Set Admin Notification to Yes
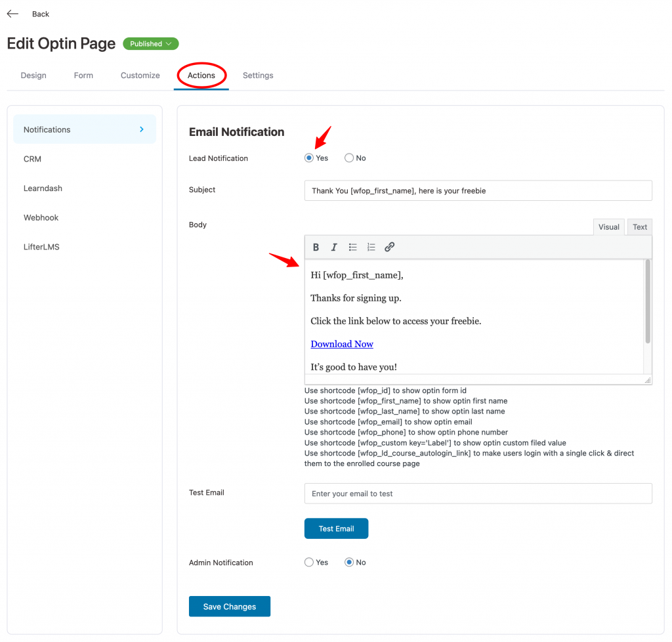672x642 pixels. point(309,563)
